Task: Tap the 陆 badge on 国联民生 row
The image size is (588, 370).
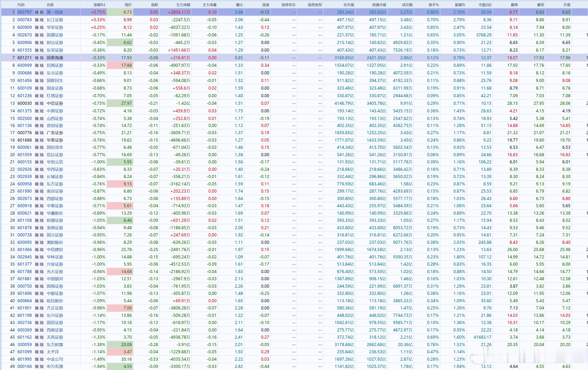Action: coord(42,80)
